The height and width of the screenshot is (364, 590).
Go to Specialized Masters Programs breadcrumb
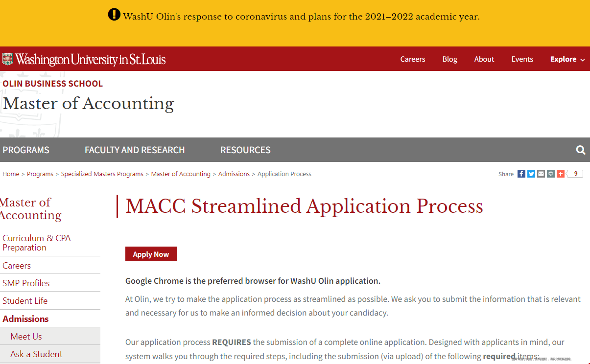point(102,174)
